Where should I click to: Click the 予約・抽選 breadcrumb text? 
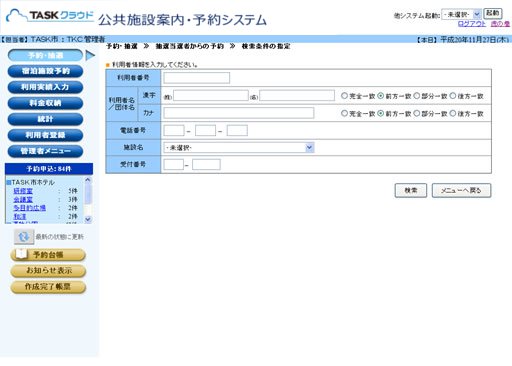(x=122, y=46)
